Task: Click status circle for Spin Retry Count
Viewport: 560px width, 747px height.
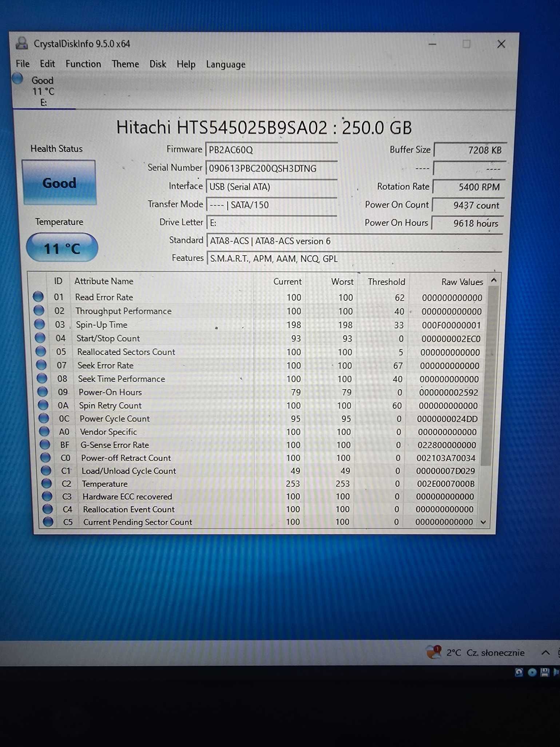Action: point(43,405)
